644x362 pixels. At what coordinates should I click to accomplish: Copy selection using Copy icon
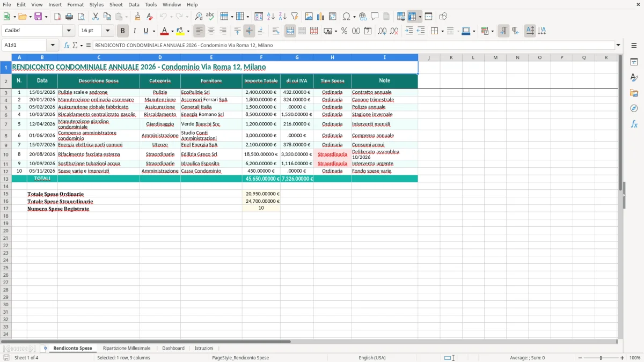coord(107,17)
